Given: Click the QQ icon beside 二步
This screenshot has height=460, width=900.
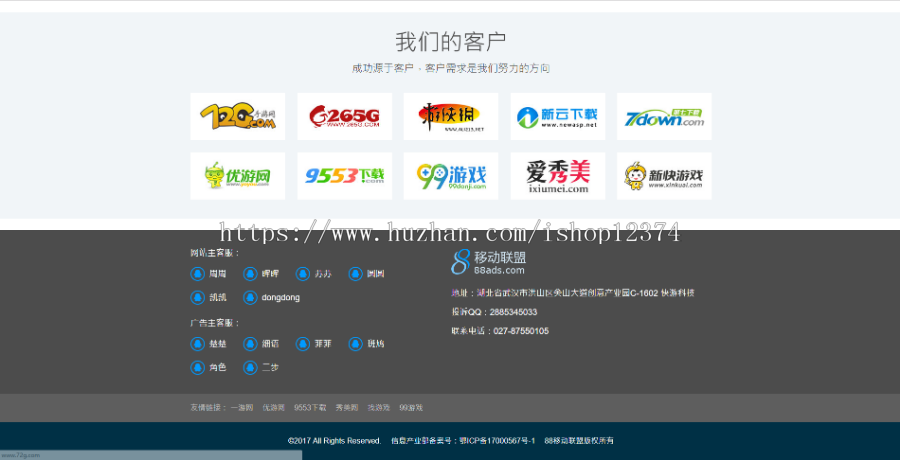Looking at the screenshot, I should (x=250, y=367).
